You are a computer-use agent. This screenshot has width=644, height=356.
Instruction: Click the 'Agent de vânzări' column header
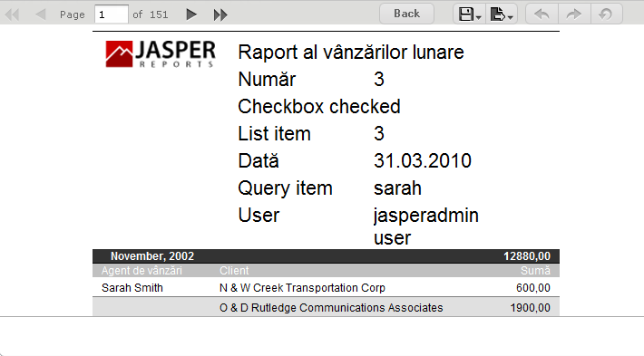(141, 271)
